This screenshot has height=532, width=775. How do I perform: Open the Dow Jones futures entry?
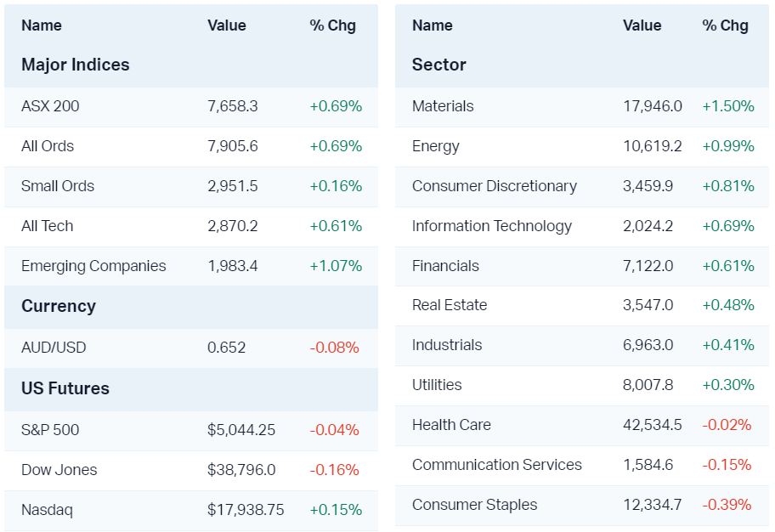click(59, 470)
